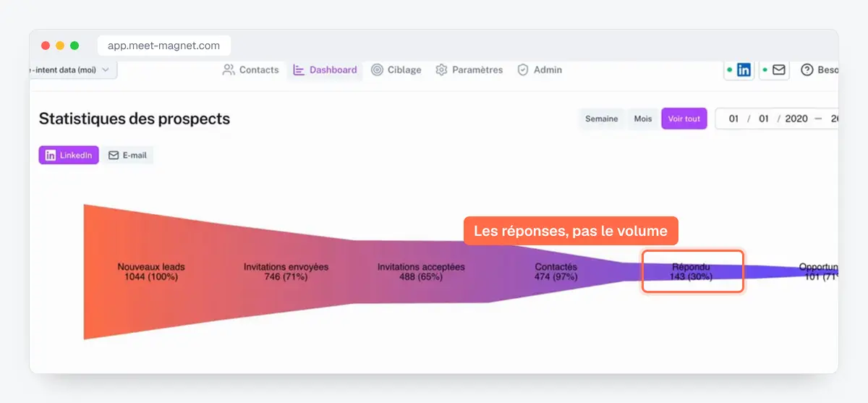Click the Nouveaux leads funnel stage
The height and width of the screenshot is (403, 868).
pos(151,272)
